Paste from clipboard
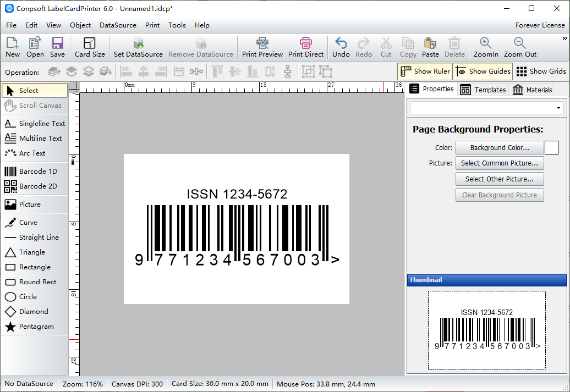 (430, 47)
